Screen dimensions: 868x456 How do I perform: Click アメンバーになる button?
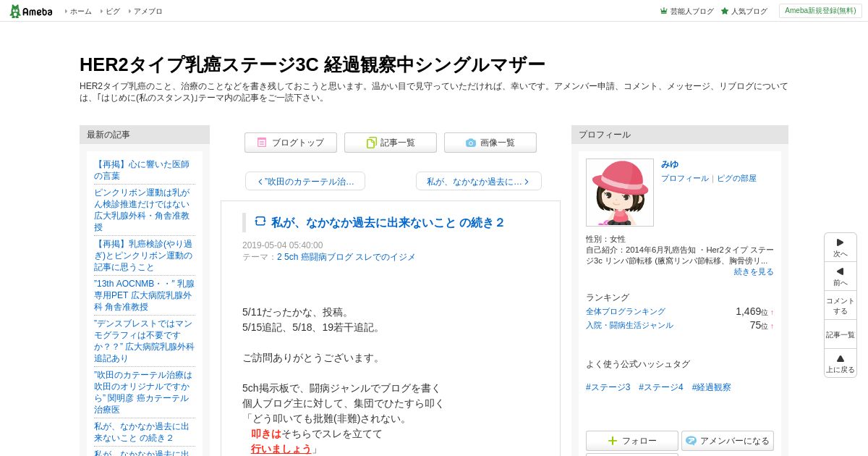point(728,441)
